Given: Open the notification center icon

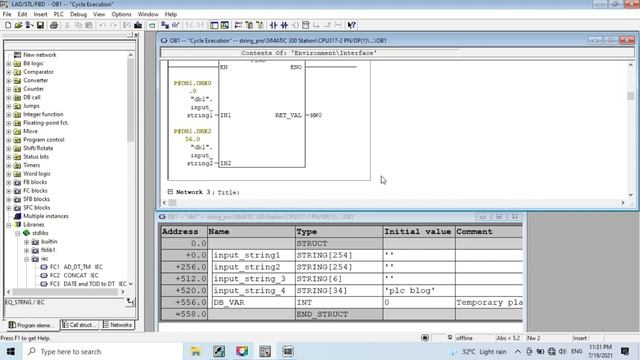Looking at the screenshot, I should 625,351.
